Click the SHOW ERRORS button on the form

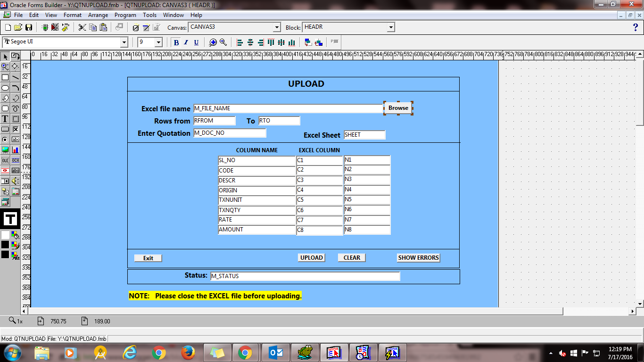(418, 257)
